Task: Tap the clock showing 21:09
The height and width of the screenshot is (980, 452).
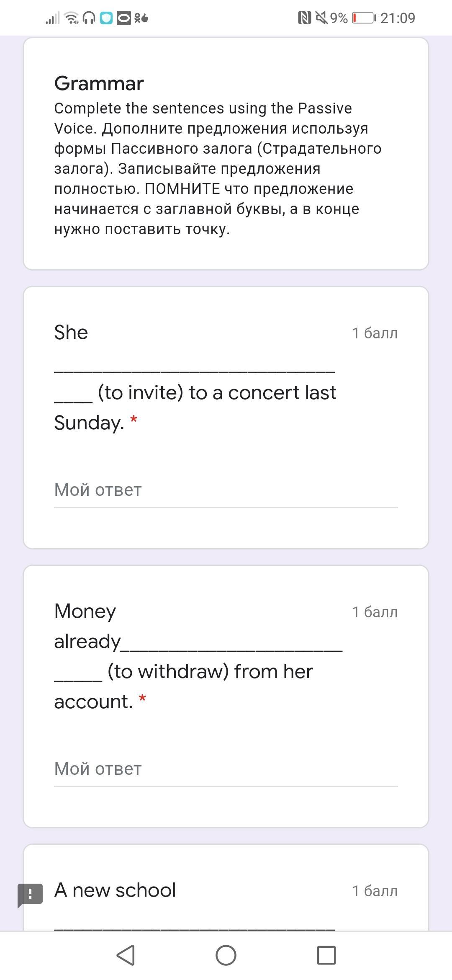Action: 398,18
